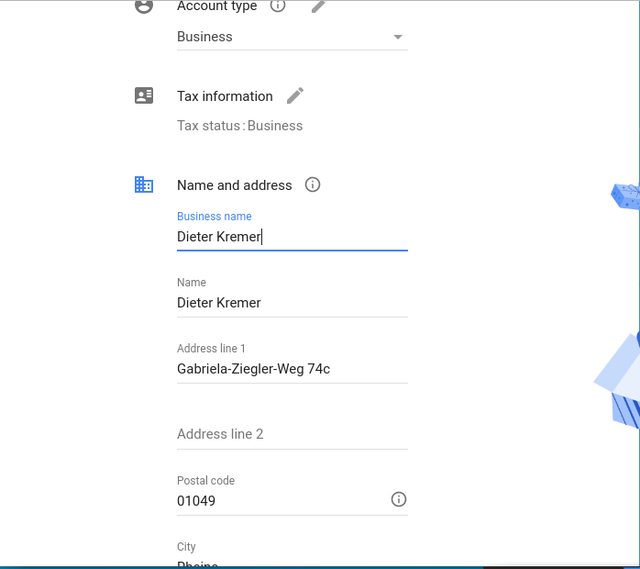The width and height of the screenshot is (640, 569).
Task: Click the empty Address line 2 field
Action: (x=290, y=434)
